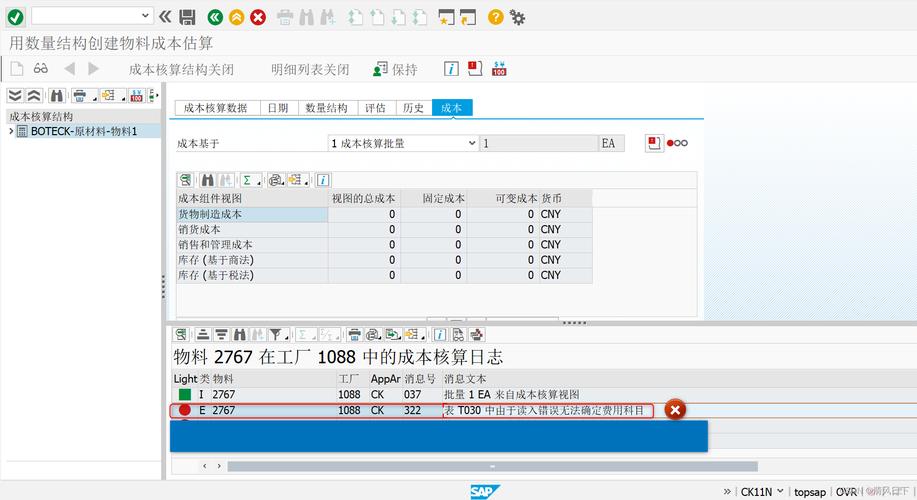Click the blank document Create icon
Viewport: 917px width, 500px height.
click(x=17, y=68)
